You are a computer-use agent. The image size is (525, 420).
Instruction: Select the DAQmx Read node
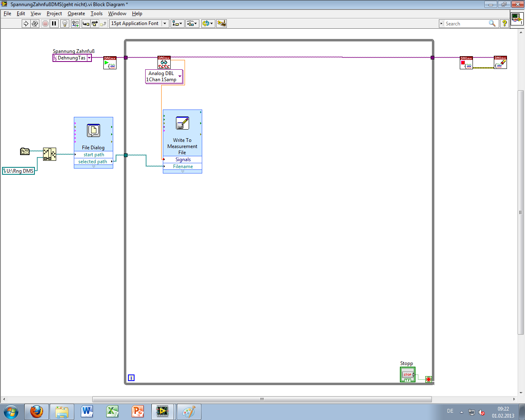[164, 62]
